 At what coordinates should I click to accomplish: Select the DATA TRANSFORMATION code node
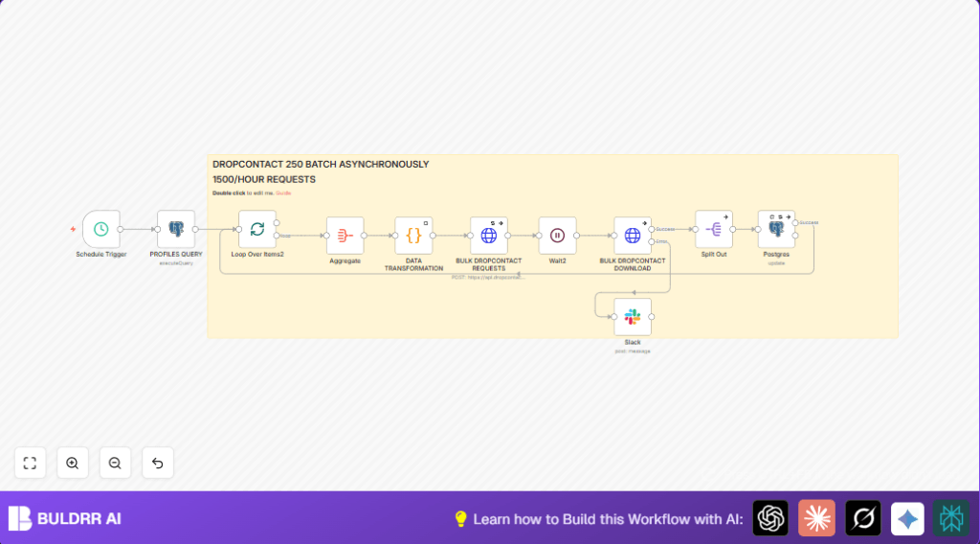(413, 235)
